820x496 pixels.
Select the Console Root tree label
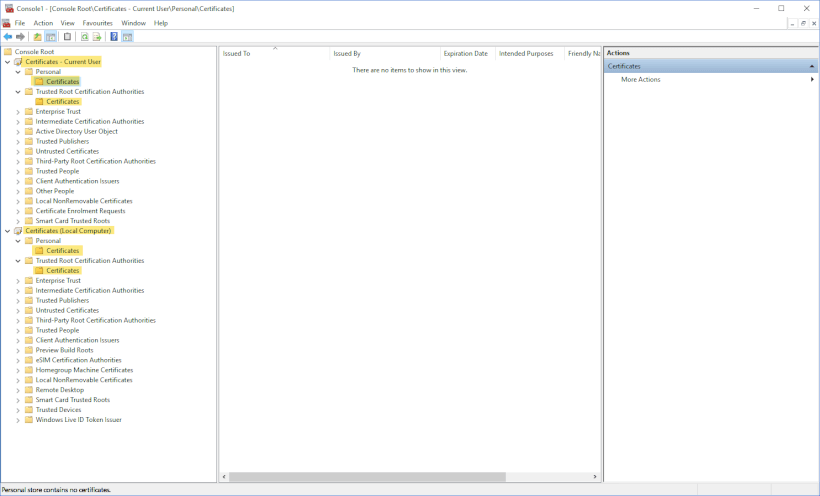[35, 52]
